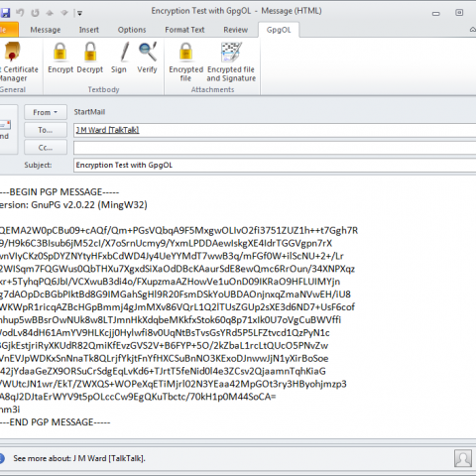
Task: Click the BEGIN PGP MESSAGE line
Action: click(x=59, y=192)
